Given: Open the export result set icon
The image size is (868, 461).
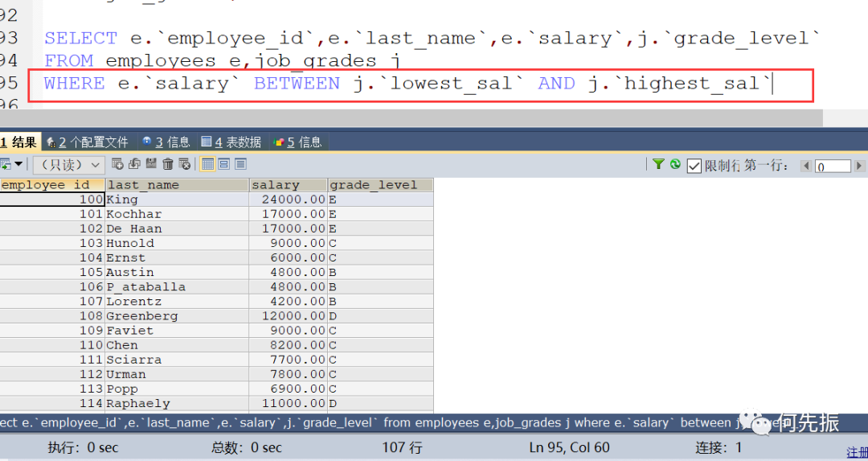Looking at the screenshot, I should click(x=6, y=164).
